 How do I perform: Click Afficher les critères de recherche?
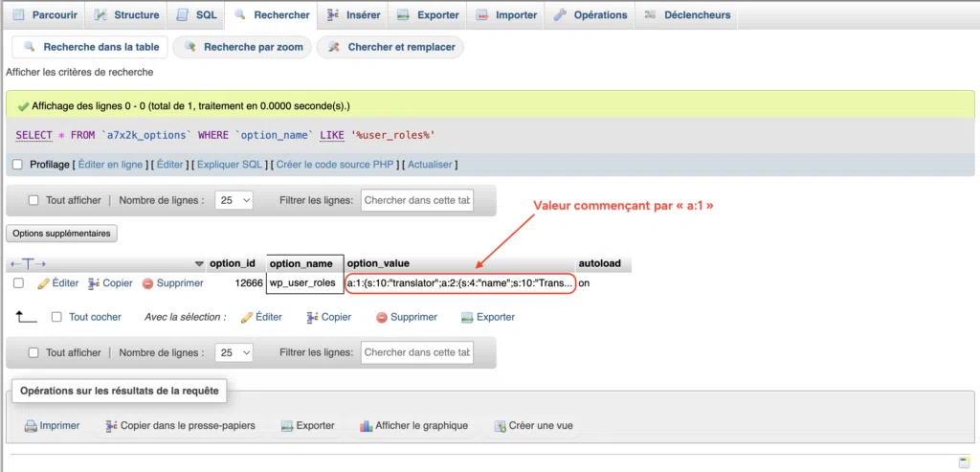click(79, 73)
